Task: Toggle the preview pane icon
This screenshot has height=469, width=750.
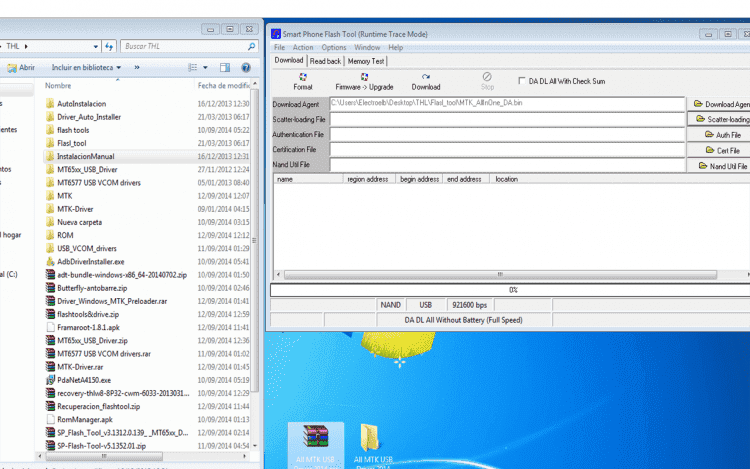Action: pyautogui.click(x=225, y=67)
